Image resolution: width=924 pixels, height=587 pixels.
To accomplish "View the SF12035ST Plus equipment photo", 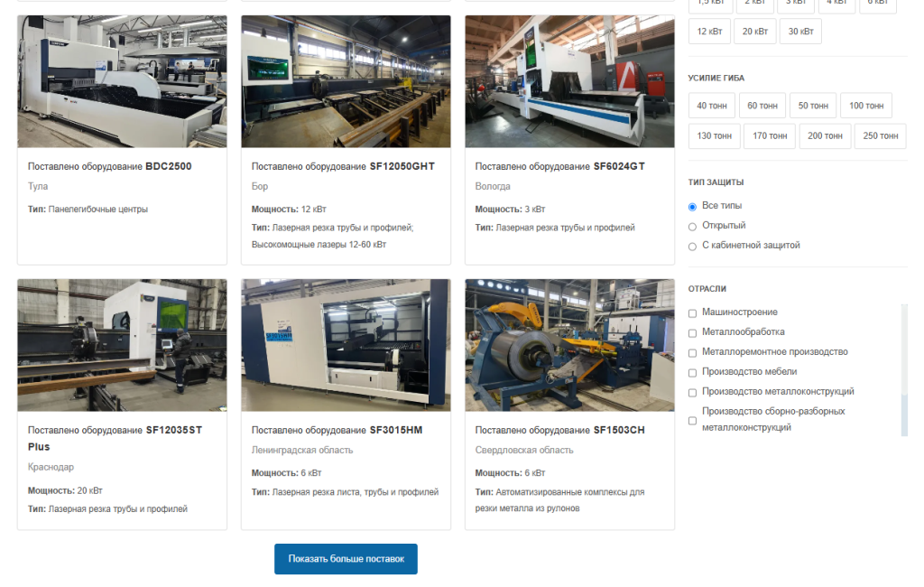I will (x=122, y=345).
